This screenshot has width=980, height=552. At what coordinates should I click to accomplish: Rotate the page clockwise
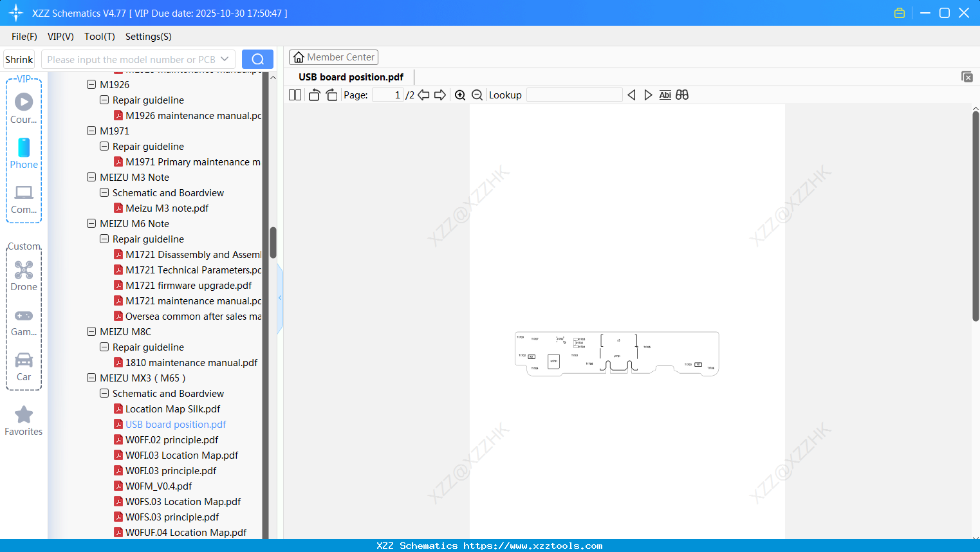point(331,95)
